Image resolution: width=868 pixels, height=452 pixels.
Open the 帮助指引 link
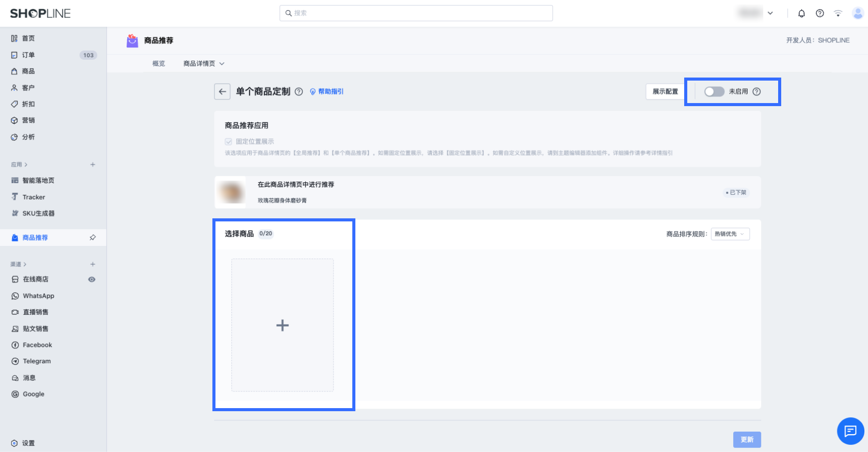coord(327,92)
